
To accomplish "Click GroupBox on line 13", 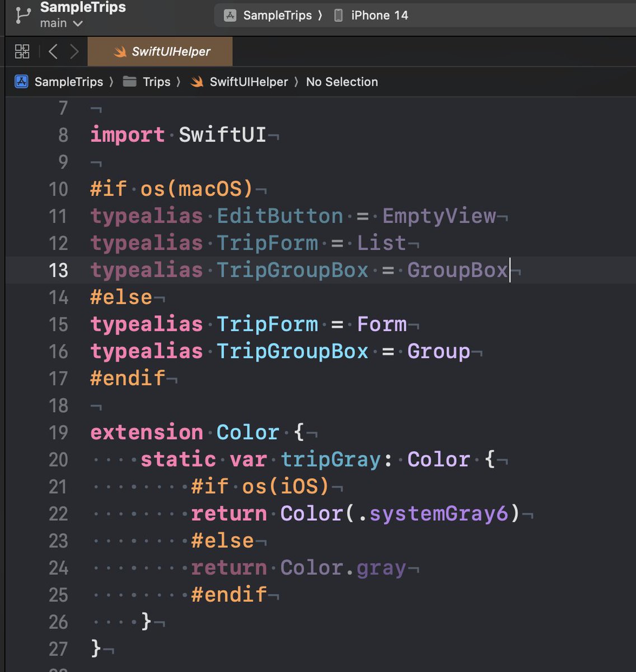I will click(457, 270).
